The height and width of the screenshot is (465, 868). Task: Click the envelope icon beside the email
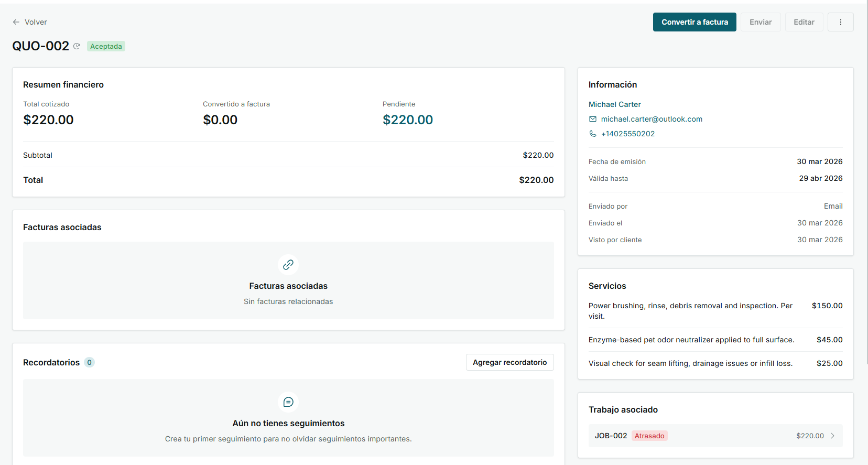593,119
